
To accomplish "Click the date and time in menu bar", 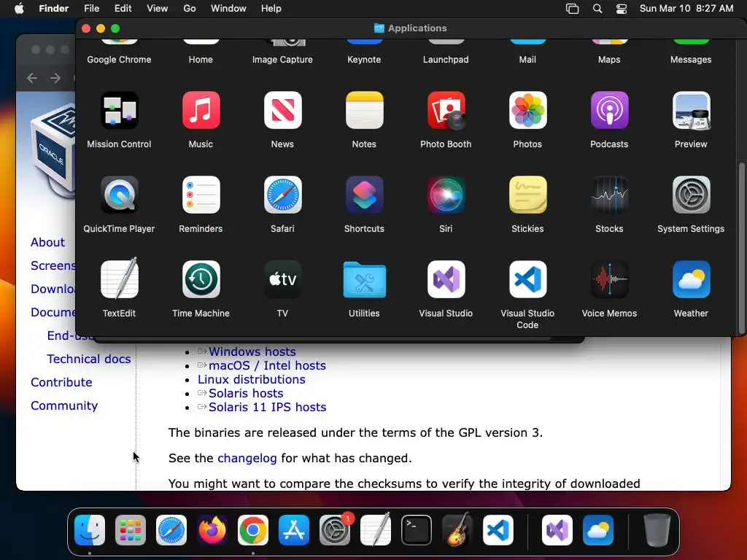I will click(686, 9).
